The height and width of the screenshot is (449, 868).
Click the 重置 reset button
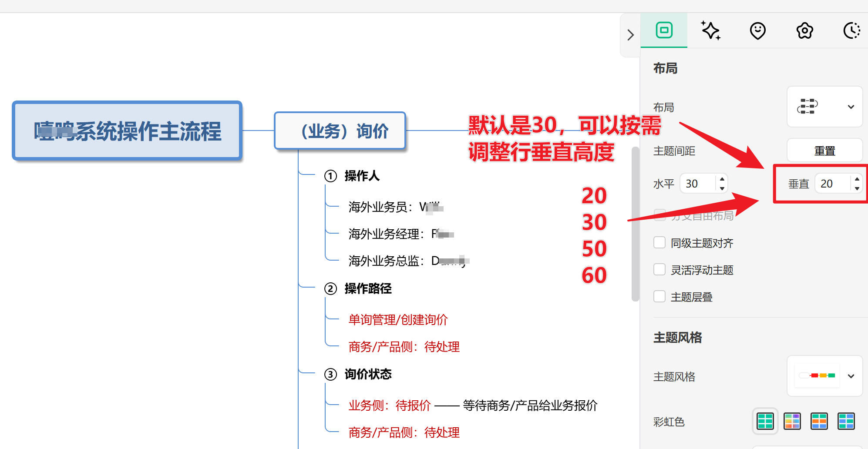(x=824, y=151)
